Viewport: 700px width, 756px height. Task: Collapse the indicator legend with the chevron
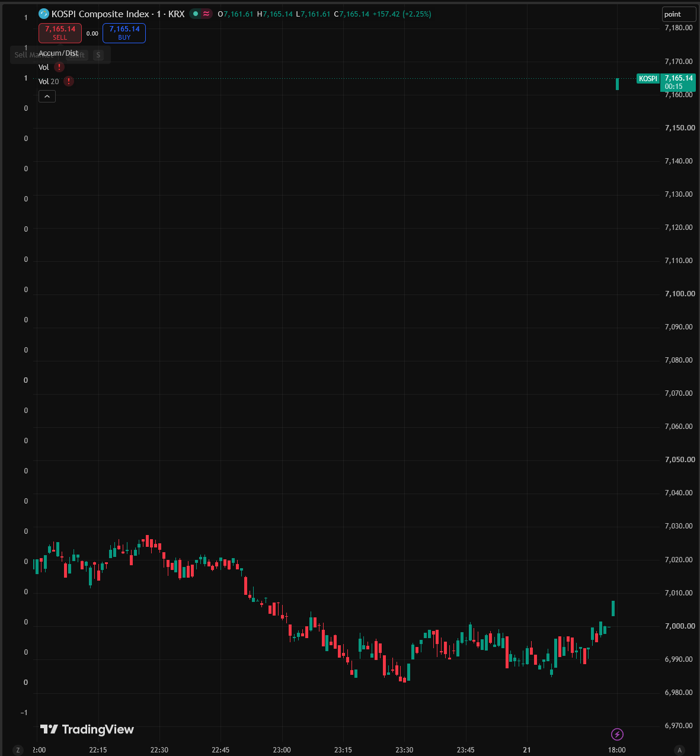[x=47, y=96]
